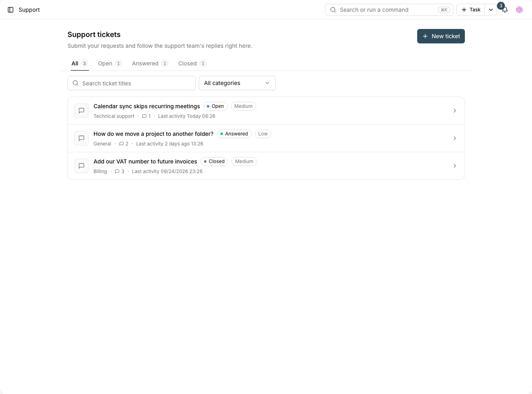Click the magnifier icon in command search

(333, 10)
